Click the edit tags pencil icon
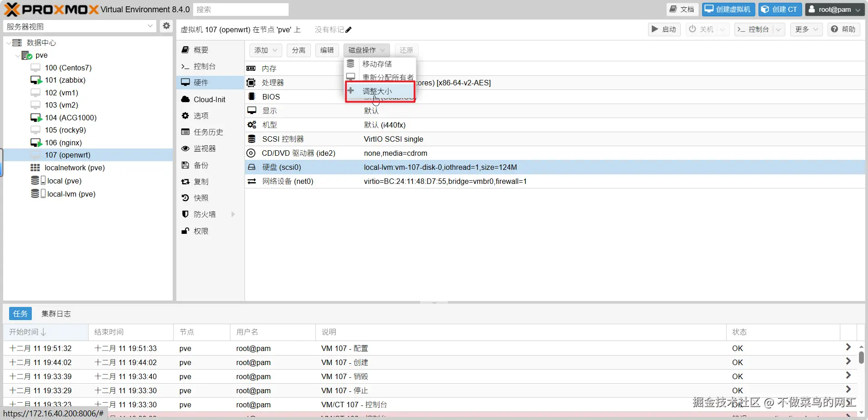Image resolution: width=868 pixels, height=420 pixels. coord(349,30)
